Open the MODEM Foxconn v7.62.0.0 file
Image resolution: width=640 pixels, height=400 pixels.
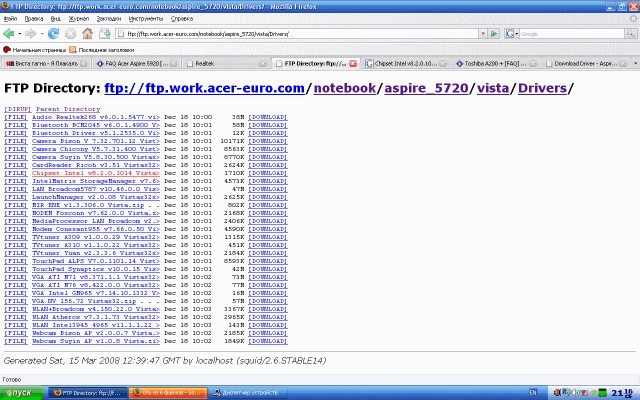[x=96, y=213]
